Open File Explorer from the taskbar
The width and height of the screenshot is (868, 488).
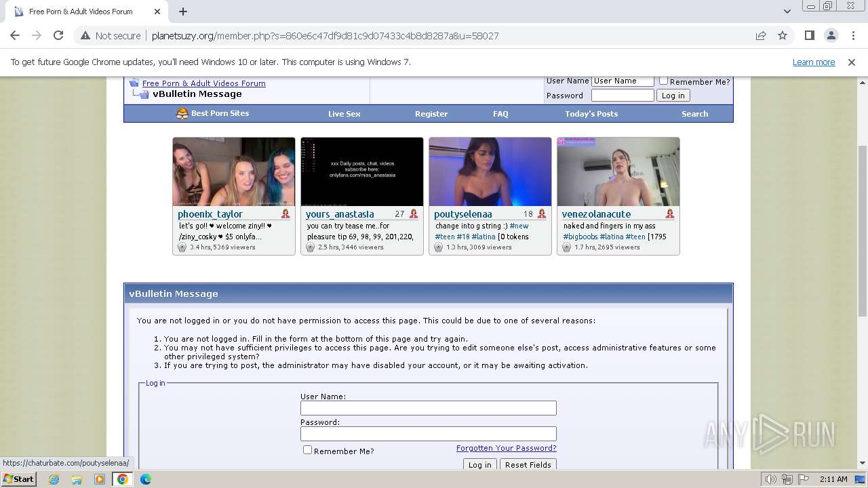(77, 479)
